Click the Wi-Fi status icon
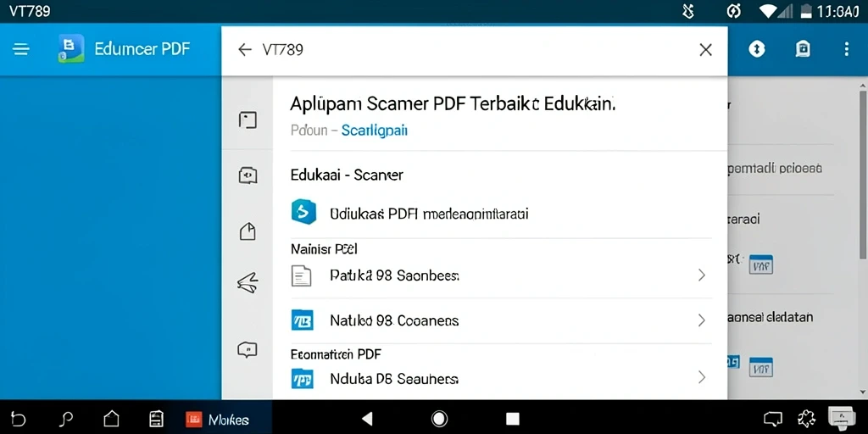 tap(768, 11)
